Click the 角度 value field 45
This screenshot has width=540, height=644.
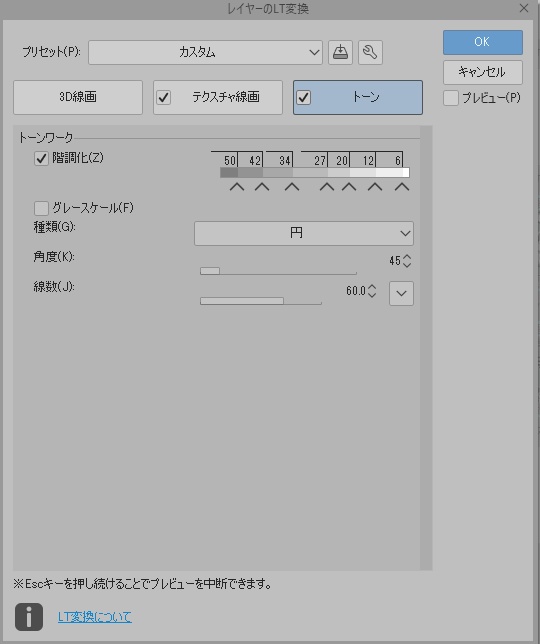[x=394, y=261]
